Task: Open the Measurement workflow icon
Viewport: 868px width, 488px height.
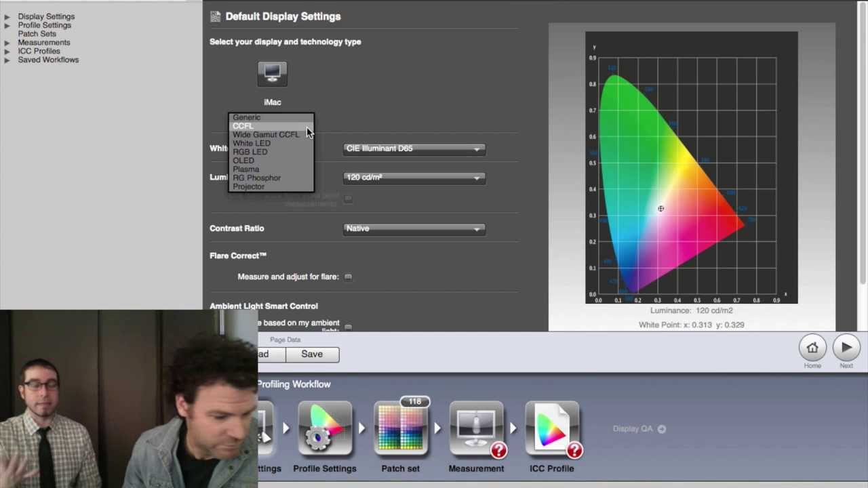Action: click(x=476, y=428)
